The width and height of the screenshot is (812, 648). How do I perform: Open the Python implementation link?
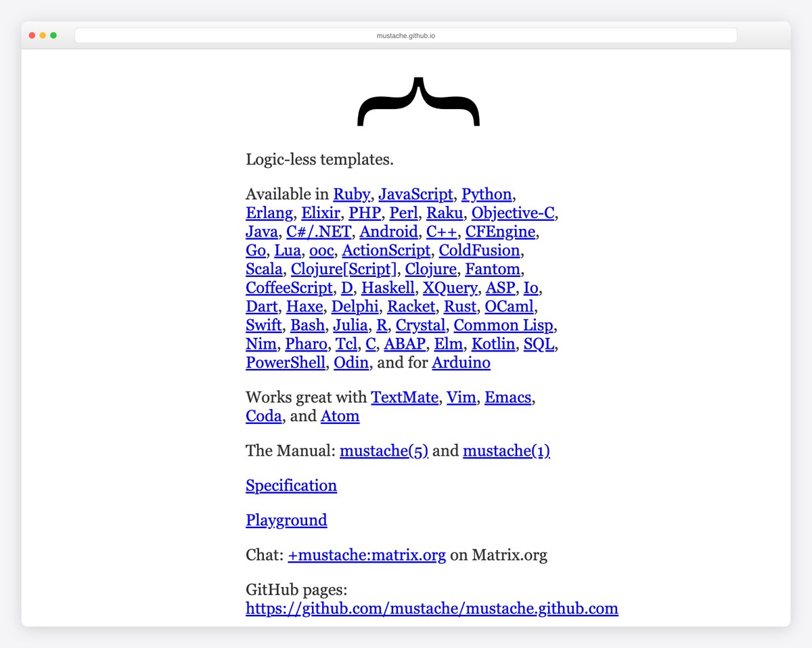(x=486, y=194)
